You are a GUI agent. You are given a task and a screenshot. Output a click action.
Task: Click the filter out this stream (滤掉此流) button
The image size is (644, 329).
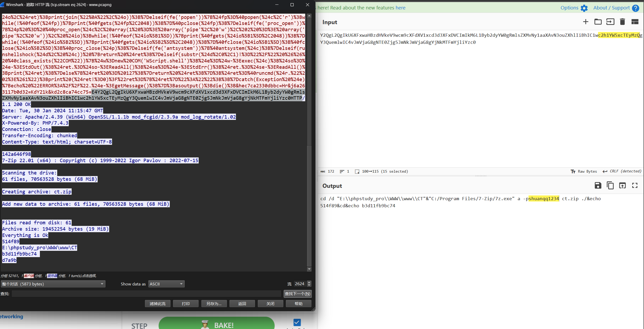[x=157, y=304]
